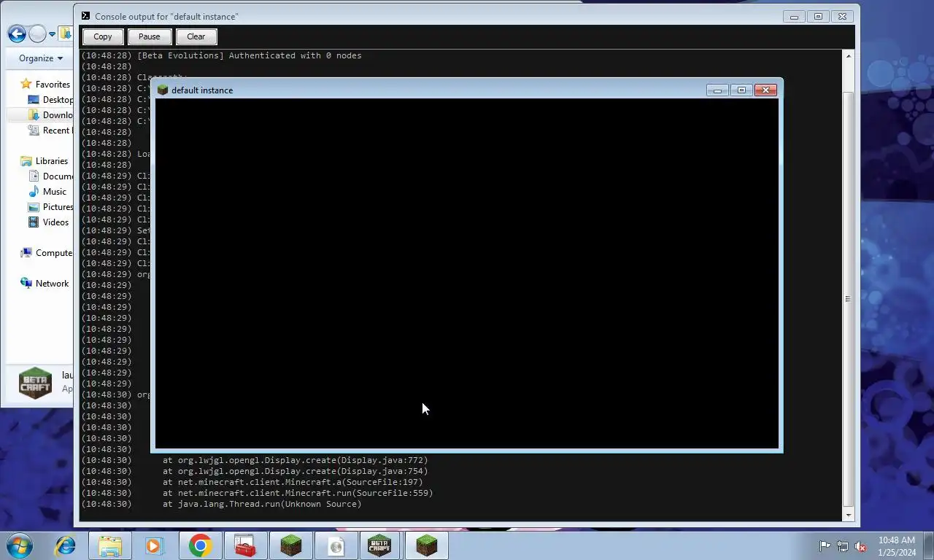Select Favorites in Explorer navigation pane
Image resolution: width=934 pixels, height=560 pixels.
[53, 85]
